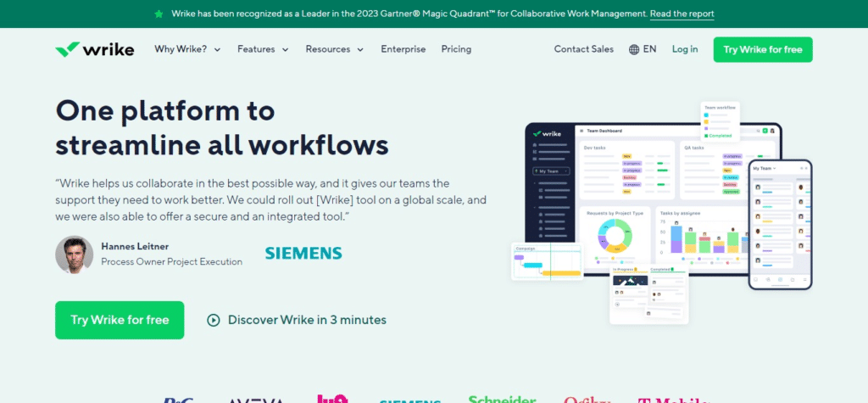Viewport: 868px width, 403px height.
Task: Open the Enterprise menu item
Action: 403,49
